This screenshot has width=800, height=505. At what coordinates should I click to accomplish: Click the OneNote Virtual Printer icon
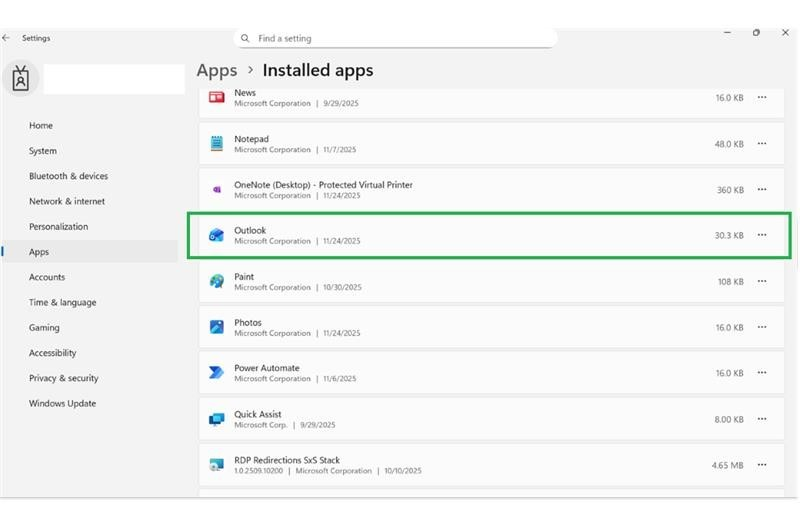[216, 189]
